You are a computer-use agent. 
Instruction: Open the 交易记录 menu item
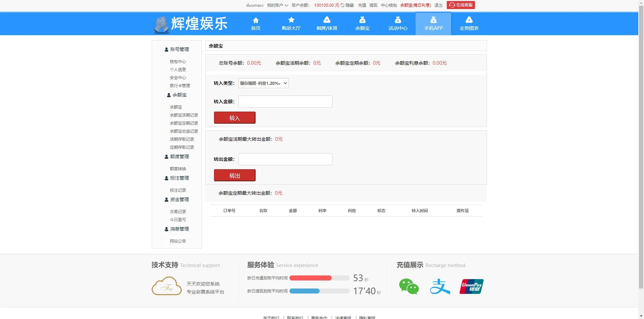(x=178, y=211)
